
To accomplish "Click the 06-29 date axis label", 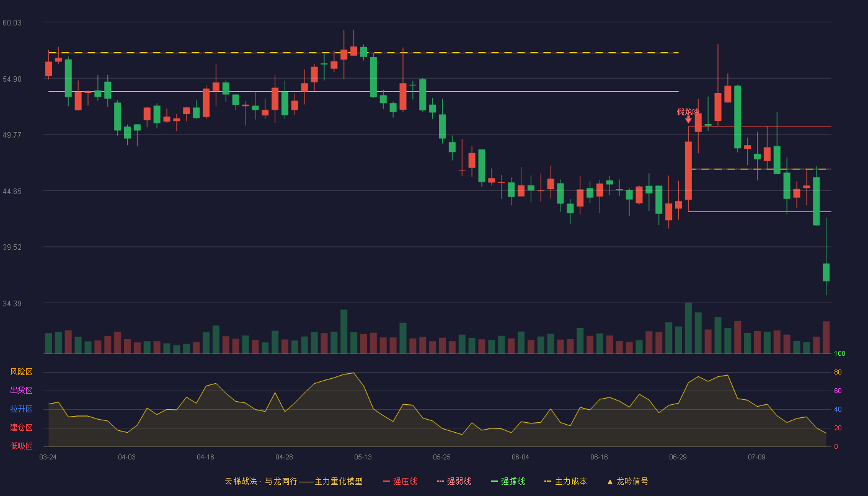I will tap(678, 457).
